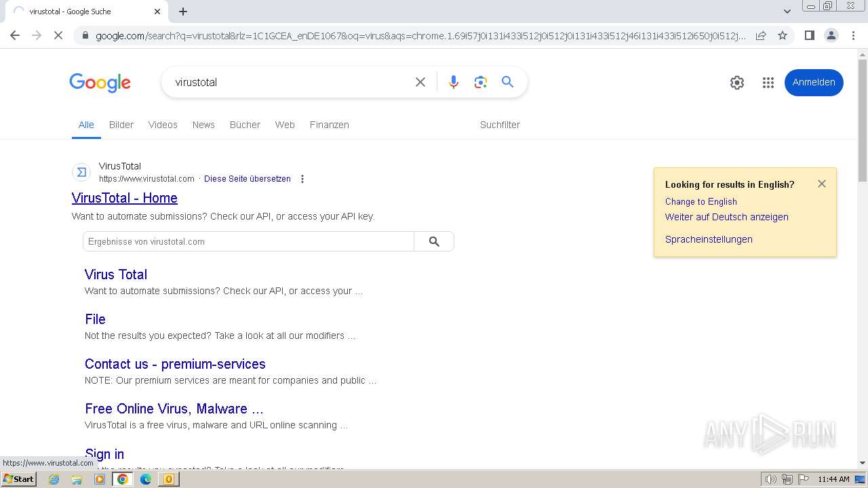The image size is (868, 488).
Task: Open the Finanzen tab
Action: [x=330, y=125]
